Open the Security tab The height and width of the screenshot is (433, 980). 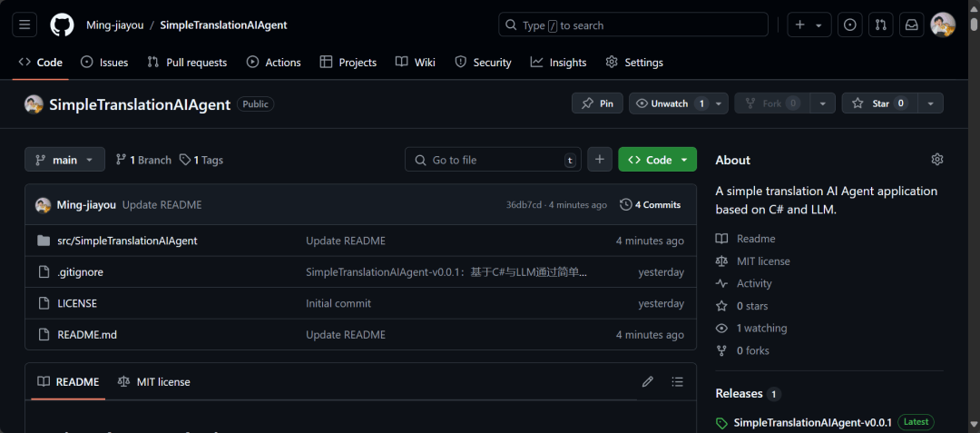(483, 62)
